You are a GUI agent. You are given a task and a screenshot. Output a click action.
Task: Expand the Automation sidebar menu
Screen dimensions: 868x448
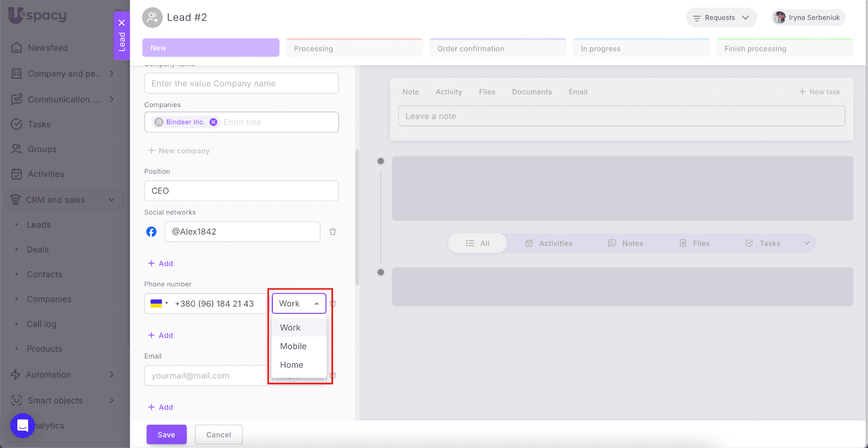pos(111,375)
